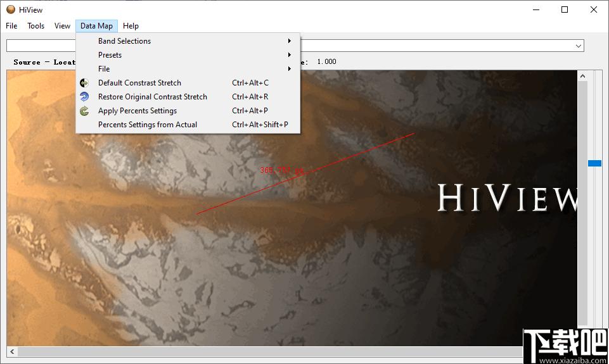Choose Restore Original Contrast Stretch
Image resolution: width=609 pixels, height=364 pixels.
(x=188, y=97)
